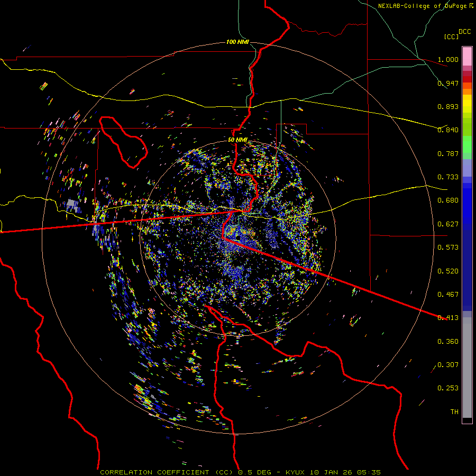Click the TH threshold label
This screenshot has width=476, height=476.
[x=454, y=412]
